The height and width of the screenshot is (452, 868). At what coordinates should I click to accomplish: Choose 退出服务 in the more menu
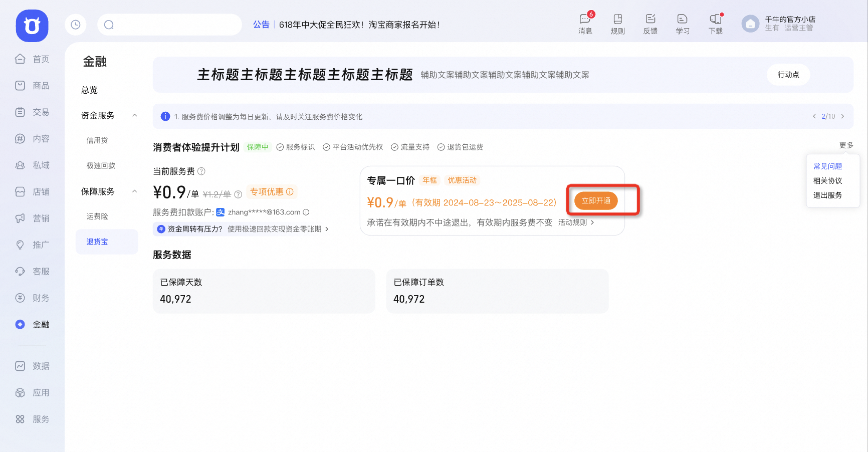827,195
